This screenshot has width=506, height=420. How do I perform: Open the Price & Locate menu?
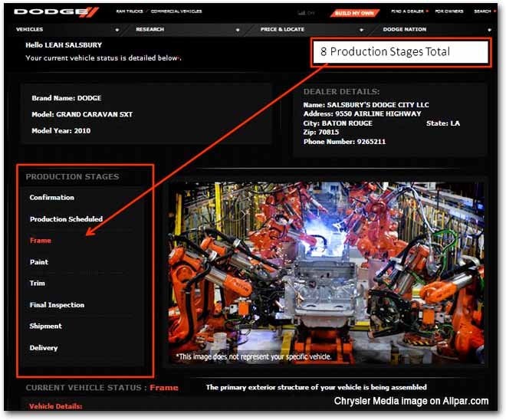[282, 29]
